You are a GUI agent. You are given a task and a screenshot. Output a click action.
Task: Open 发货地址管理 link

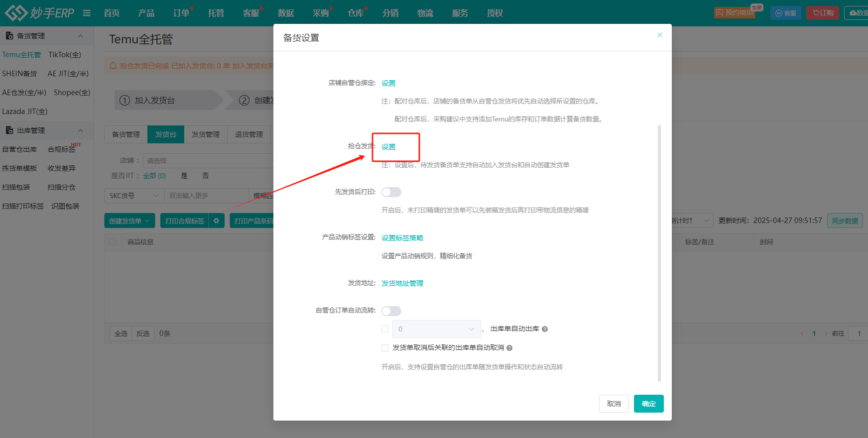402,283
